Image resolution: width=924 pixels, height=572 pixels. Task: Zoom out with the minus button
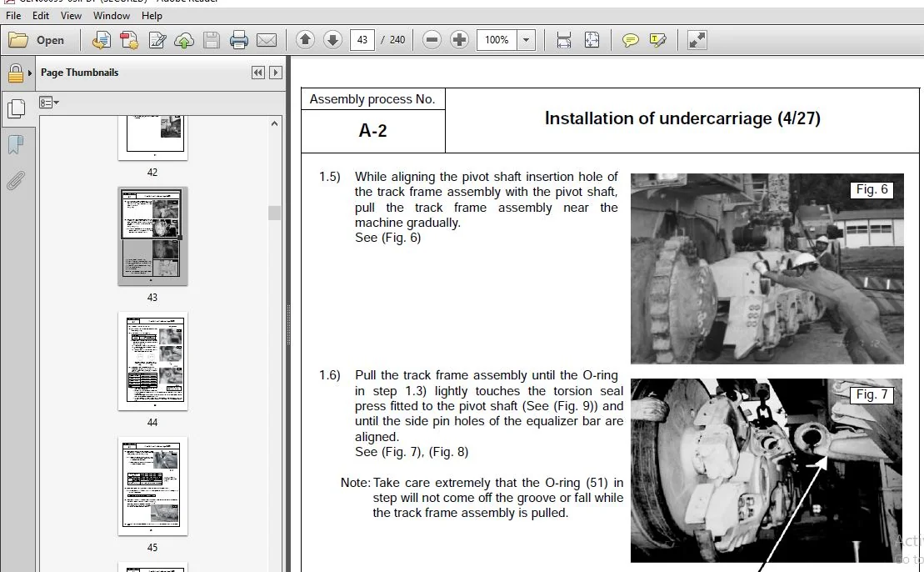tap(432, 40)
